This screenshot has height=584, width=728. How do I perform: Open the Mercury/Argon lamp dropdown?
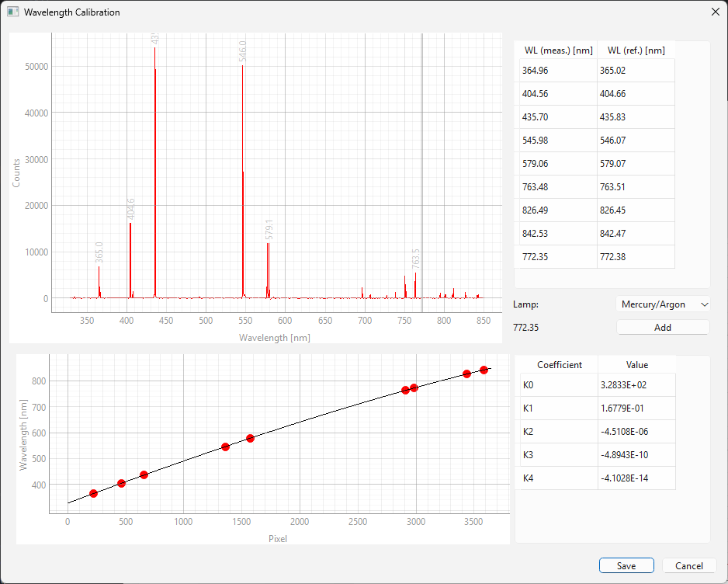[x=663, y=304]
